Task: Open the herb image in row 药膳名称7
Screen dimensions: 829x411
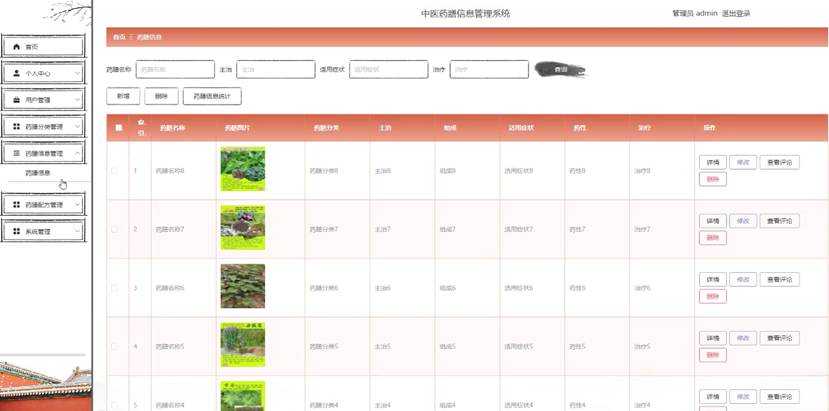Action: [x=243, y=227]
